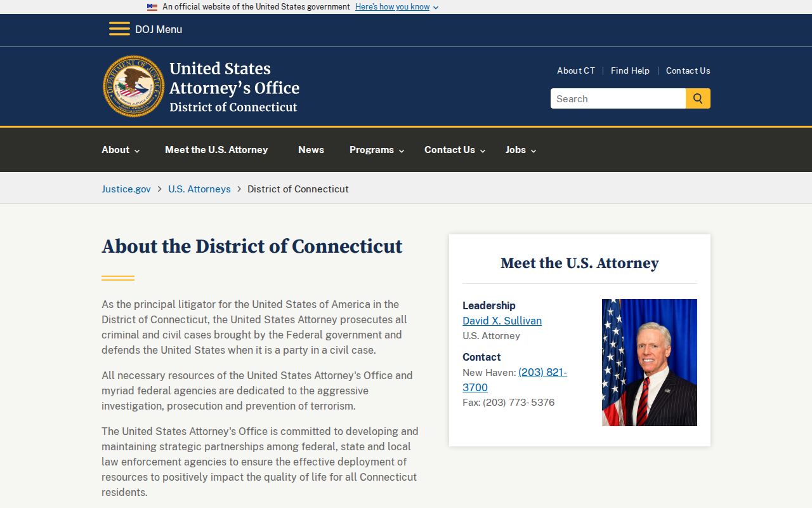Click the U.S. Attorney portrait photo
The image size is (812, 508).
coord(650,363)
